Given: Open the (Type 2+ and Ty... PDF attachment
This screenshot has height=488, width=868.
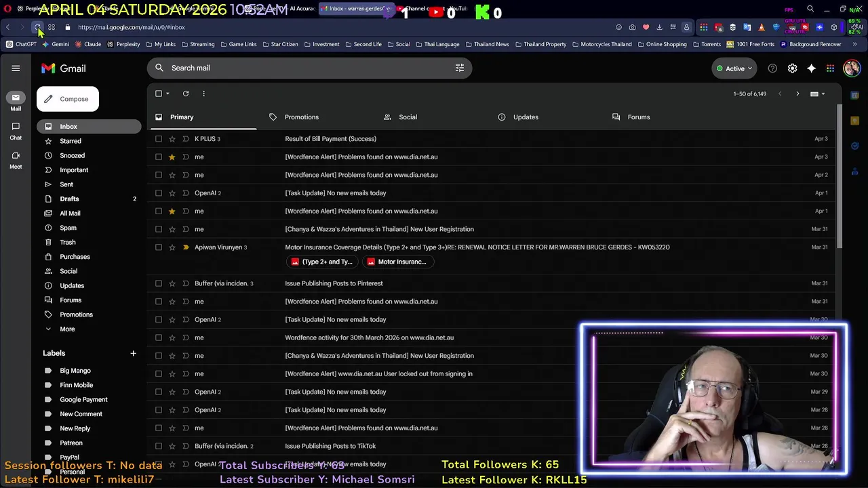Looking at the screenshot, I should point(321,262).
